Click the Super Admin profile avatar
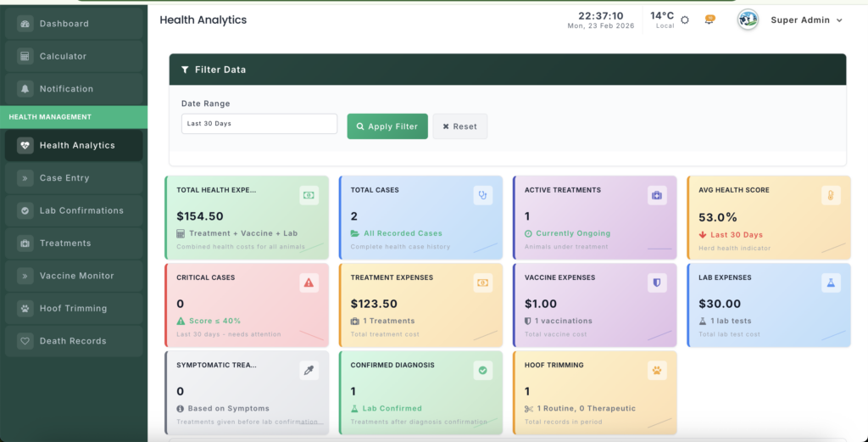Image resolution: width=868 pixels, height=442 pixels. pos(748,20)
